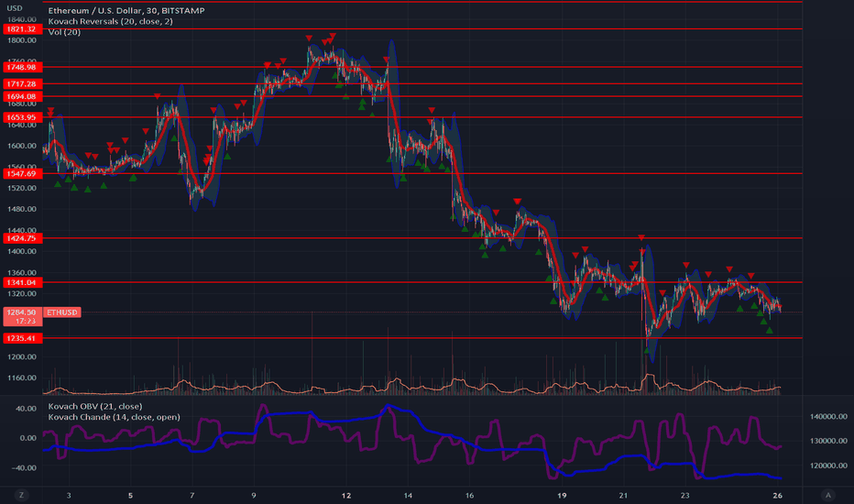The image size is (854, 504).
Task: Click date 26 on time axis
Action: click(777, 495)
